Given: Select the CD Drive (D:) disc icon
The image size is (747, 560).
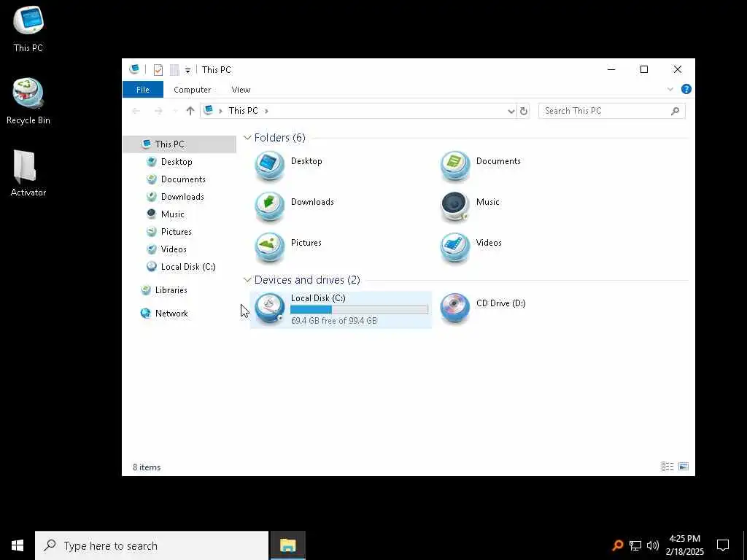Looking at the screenshot, I should click(455, 308).
